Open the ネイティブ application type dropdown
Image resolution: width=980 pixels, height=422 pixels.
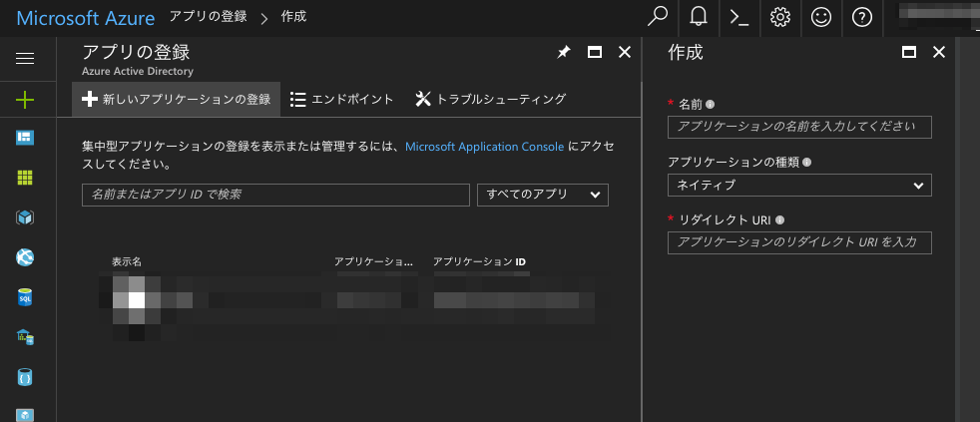pos(799,185)
